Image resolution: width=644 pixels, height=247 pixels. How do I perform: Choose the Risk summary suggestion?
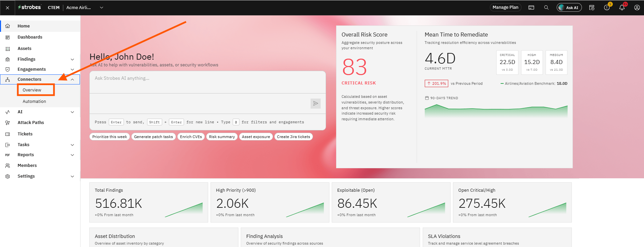pyautogui.click(x=222, y=137)
